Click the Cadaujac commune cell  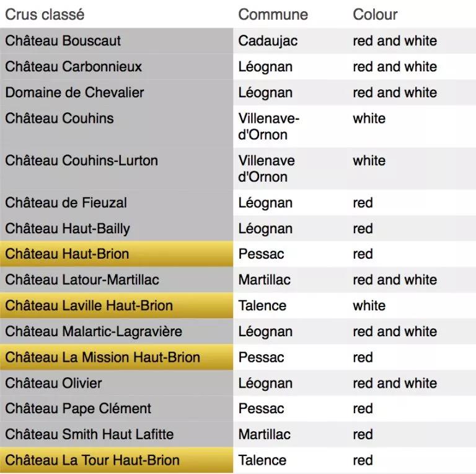click(x=268, y=41)
